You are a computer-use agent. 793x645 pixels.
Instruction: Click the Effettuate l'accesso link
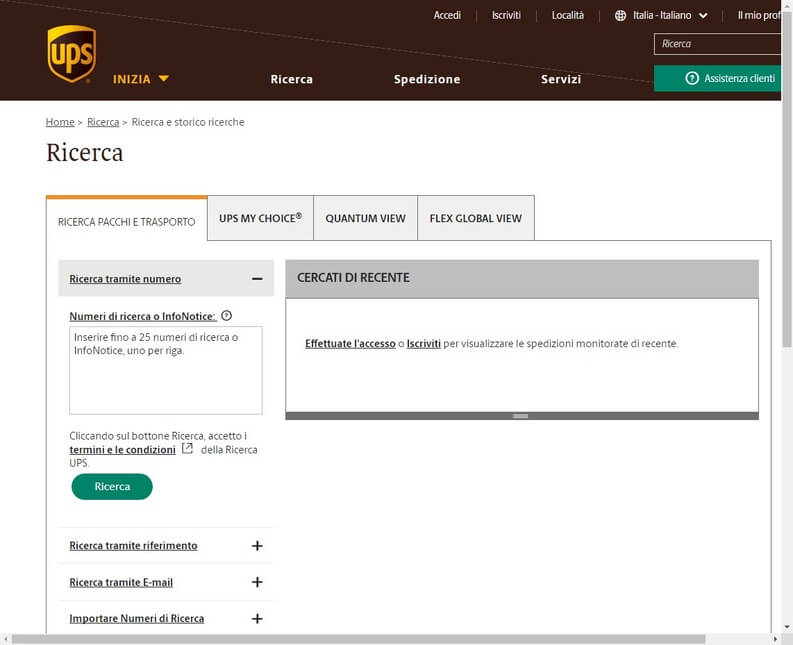coord(350,344)
